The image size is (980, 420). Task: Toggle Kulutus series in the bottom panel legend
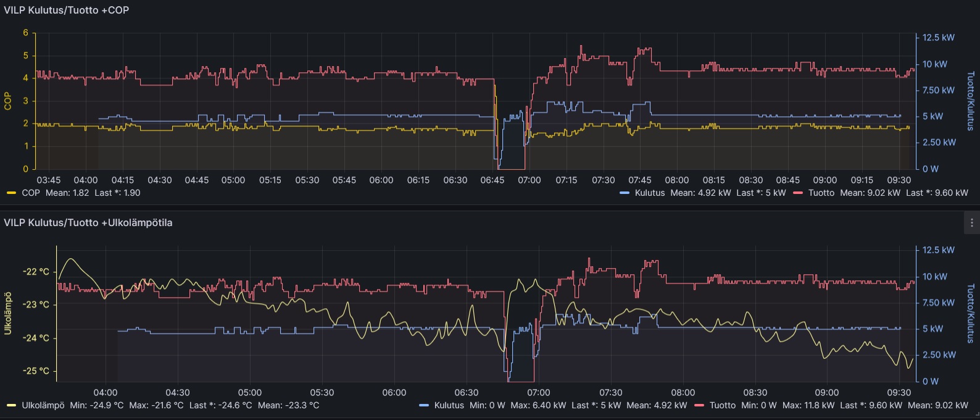click(449, 405)
